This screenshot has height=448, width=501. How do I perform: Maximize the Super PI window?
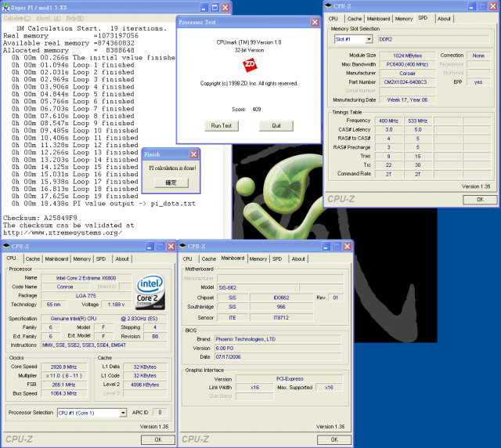tap(214, 7)
